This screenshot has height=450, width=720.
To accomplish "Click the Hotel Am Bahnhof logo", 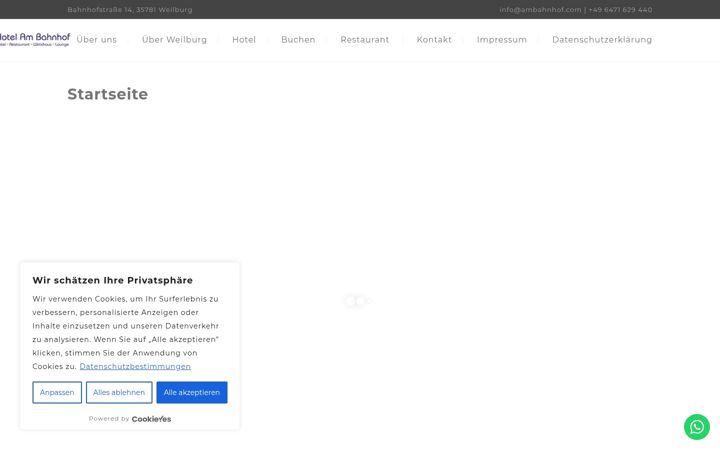I will pos(34,39).
